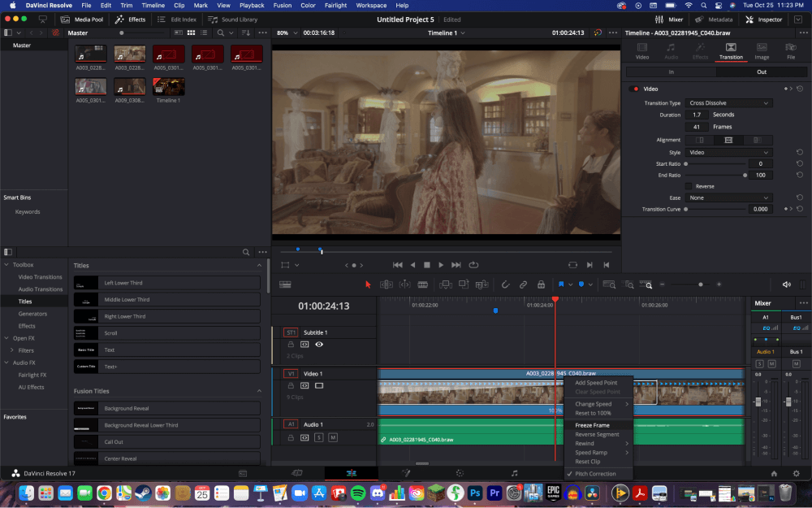812x508 pixels.
Task: Click the timeline zoom slider handle
Action: click(x=701, y=284)
